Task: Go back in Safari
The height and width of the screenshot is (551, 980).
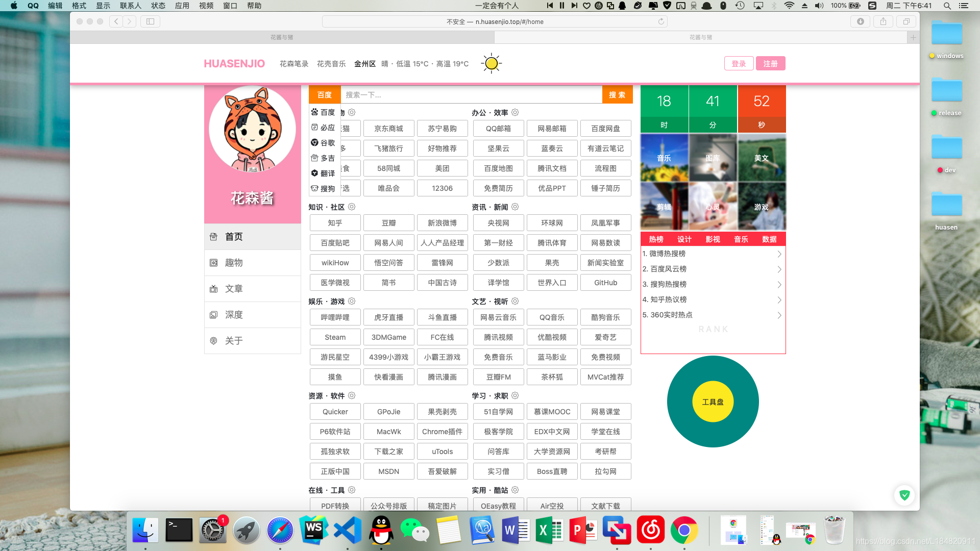Action: tap(116, 21)
